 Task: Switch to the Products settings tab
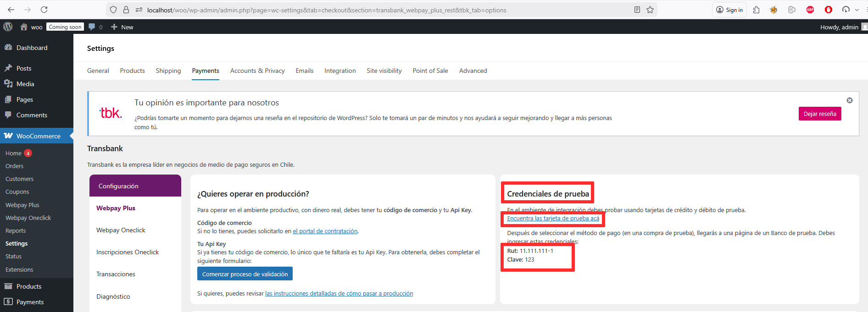pyautogui.click(x=133, y=71)
